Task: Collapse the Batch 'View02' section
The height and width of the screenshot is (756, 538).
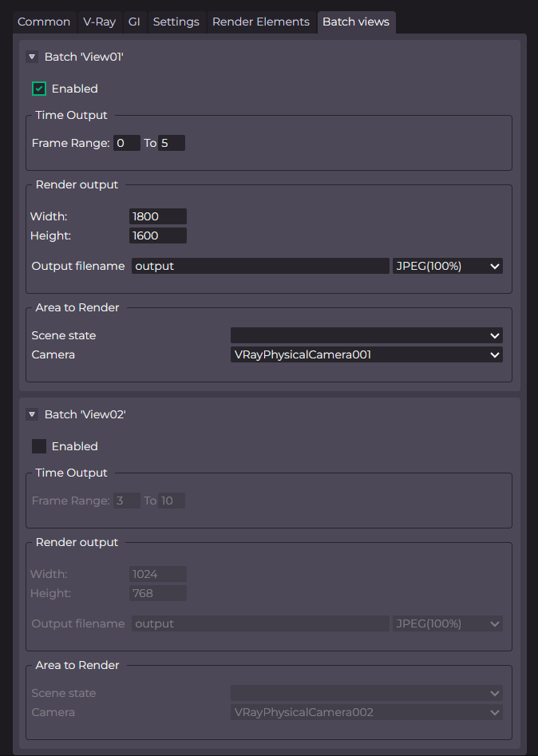Action: 32,414
